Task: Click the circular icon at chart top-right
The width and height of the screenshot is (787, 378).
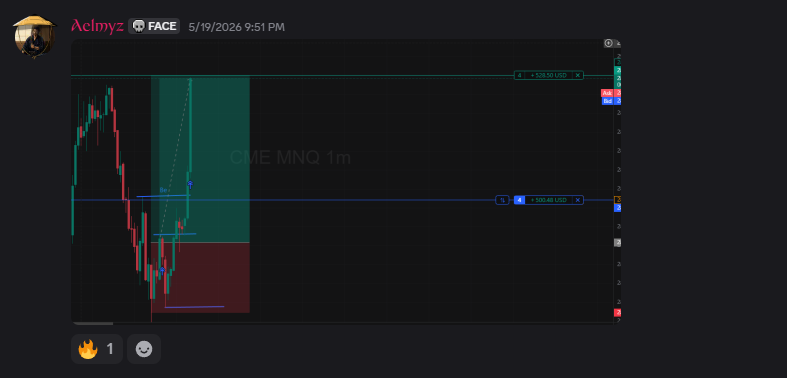Action: (608, 44)
